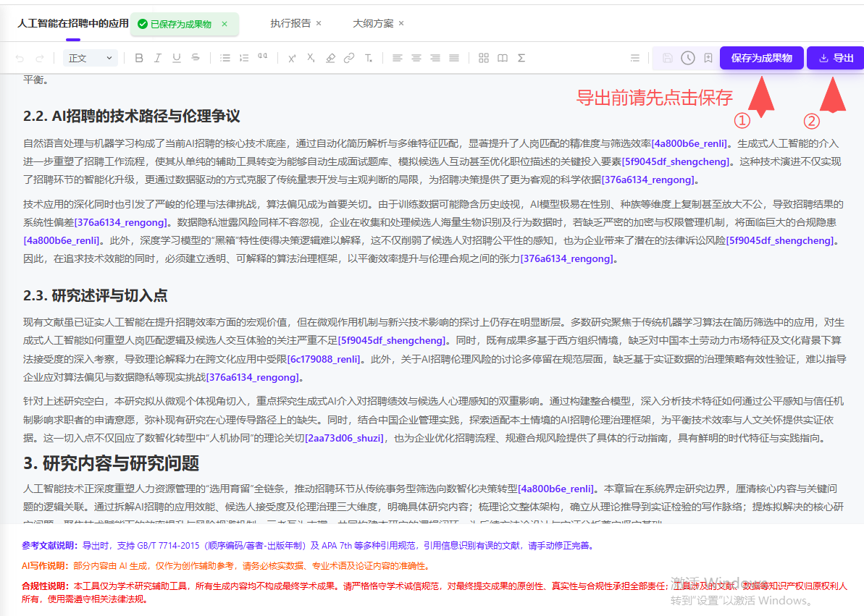Apply subscript formatting

coord(311,58)
